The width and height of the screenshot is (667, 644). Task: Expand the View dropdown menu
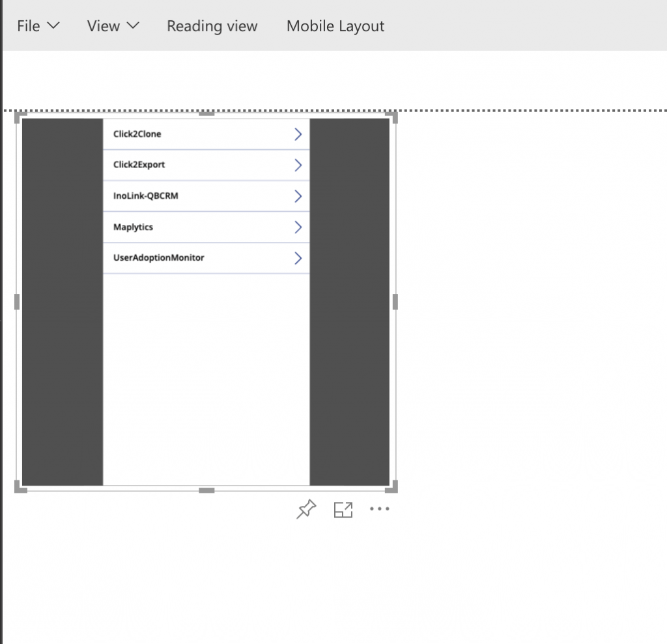click(113, 26)
